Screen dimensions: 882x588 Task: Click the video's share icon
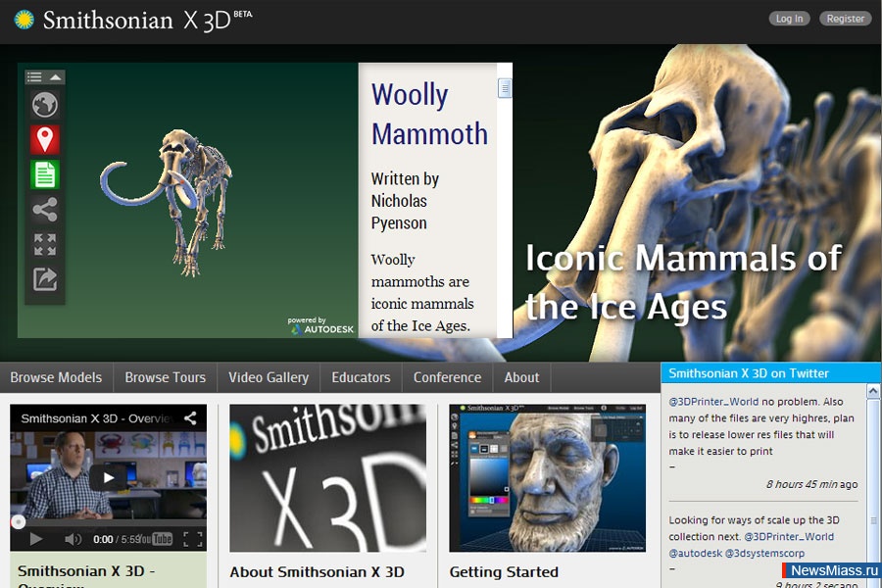(x=190, y=418)
